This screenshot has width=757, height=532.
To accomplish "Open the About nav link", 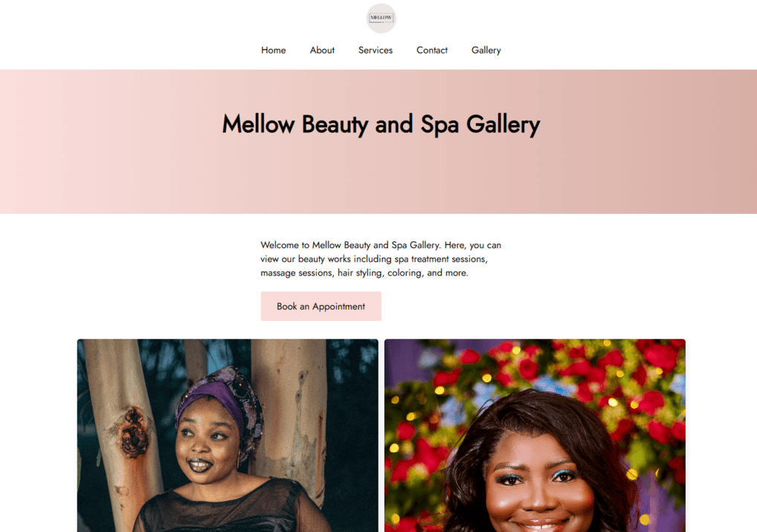I will [x=322, y=51].
